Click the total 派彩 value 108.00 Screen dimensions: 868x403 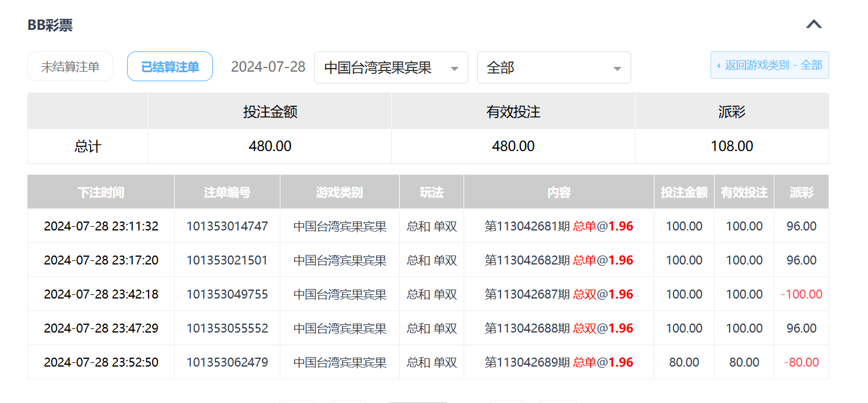point(731,146)
